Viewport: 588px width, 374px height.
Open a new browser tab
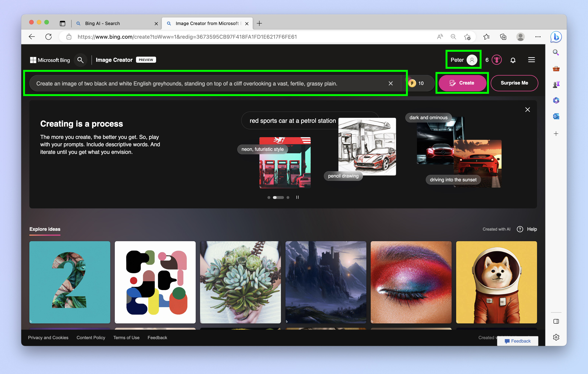259,23
